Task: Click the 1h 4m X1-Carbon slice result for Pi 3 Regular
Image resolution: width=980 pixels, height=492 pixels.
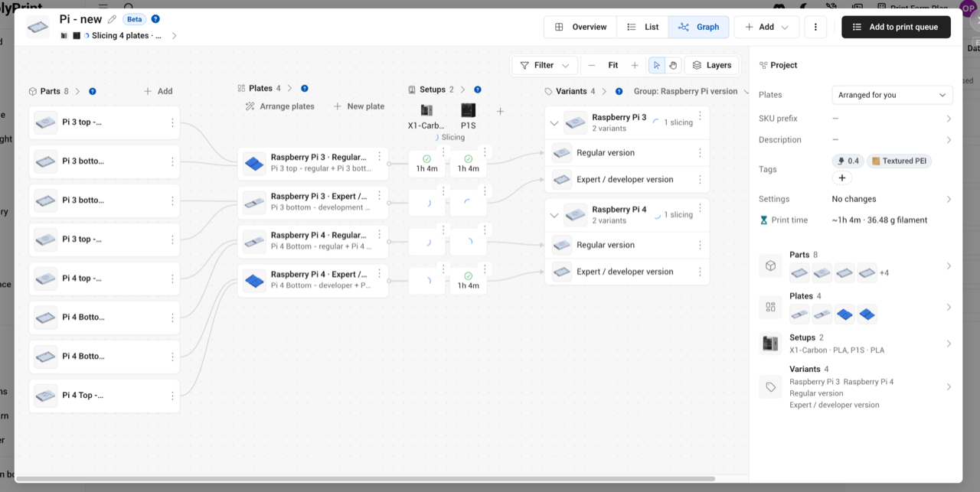Action: point(426,164)
